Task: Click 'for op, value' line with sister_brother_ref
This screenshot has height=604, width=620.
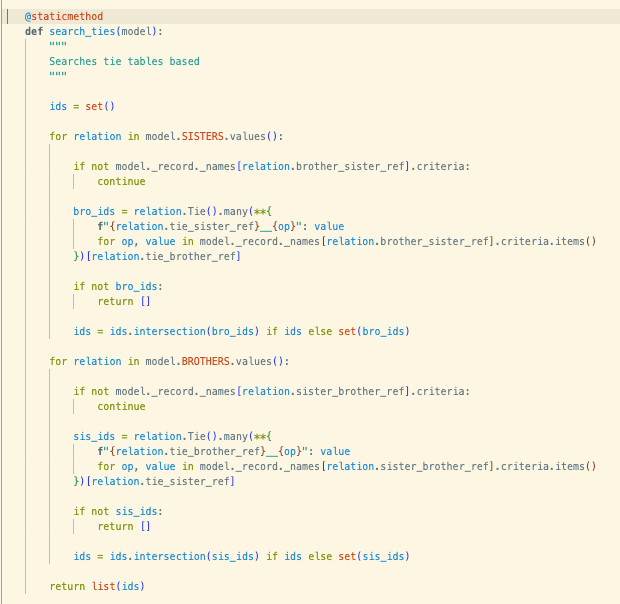Action: (x=347, y=466)
